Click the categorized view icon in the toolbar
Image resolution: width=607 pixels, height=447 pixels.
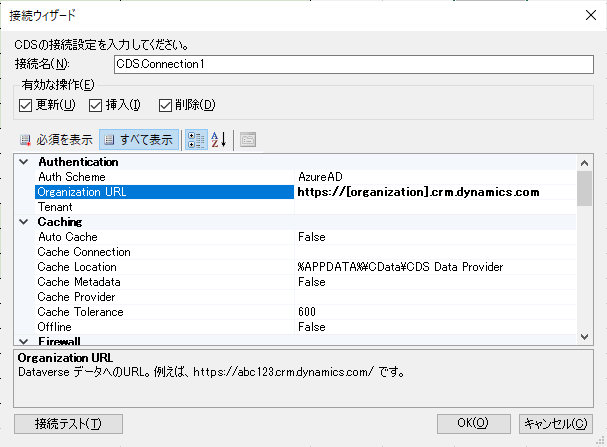[196, 140]
